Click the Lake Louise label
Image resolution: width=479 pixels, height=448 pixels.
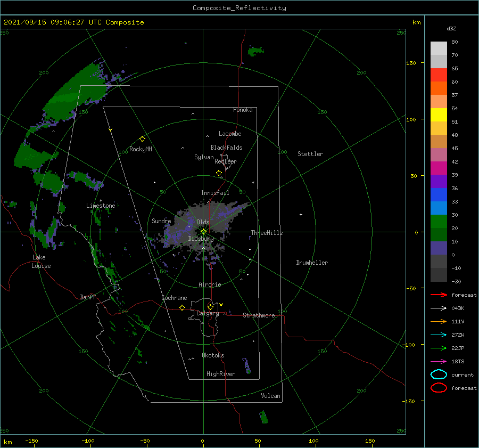pos(41,262)
